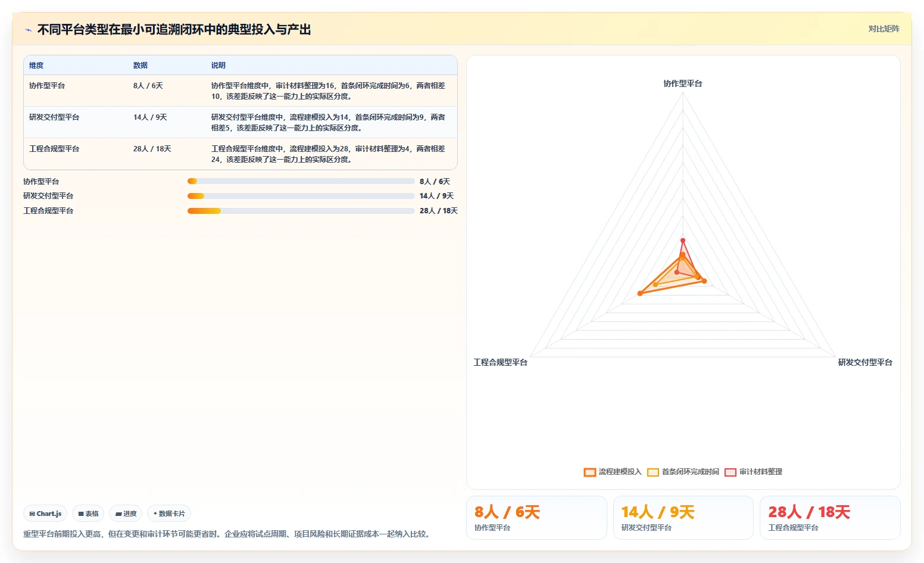Click the panel title 不同平台类型 heading
Viewport: 924px width, 563px height.
point(174,30)
